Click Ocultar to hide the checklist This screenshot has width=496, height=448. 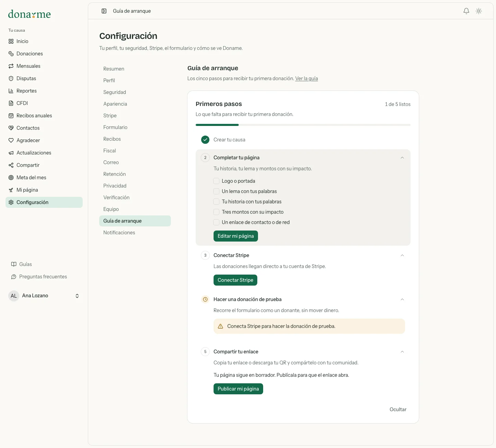click(x=398, y=409)
